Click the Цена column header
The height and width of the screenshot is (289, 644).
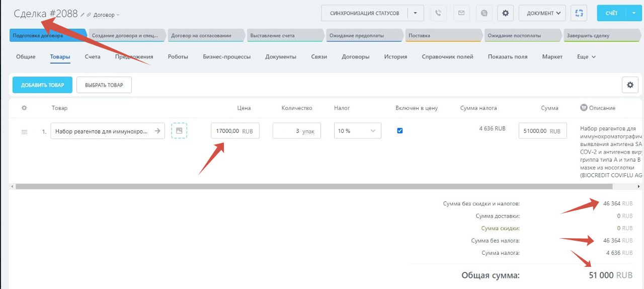point(244,108)
